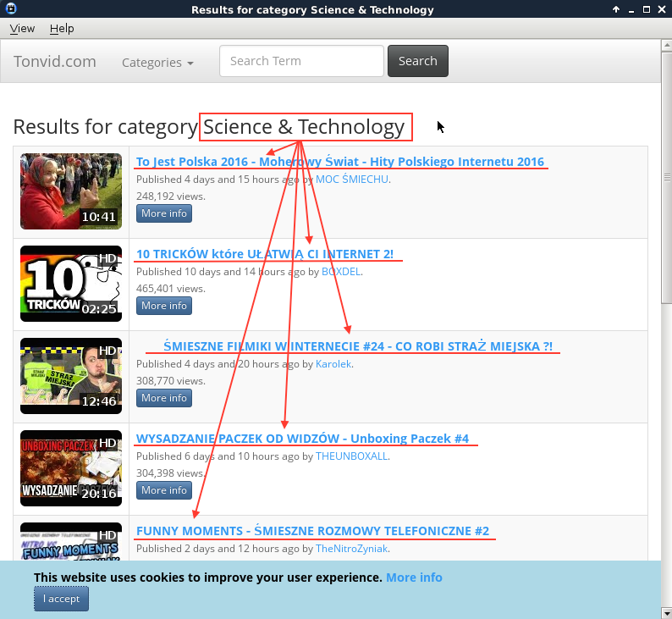Click the Straż Miejska video thumbnail
The width and height of the screenshot is (672, 619).
pyautogui.click(x=71, y=376)
